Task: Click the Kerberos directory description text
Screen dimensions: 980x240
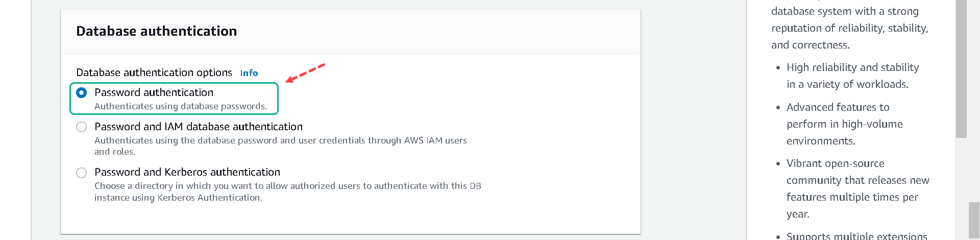Action: pos(287,191)
